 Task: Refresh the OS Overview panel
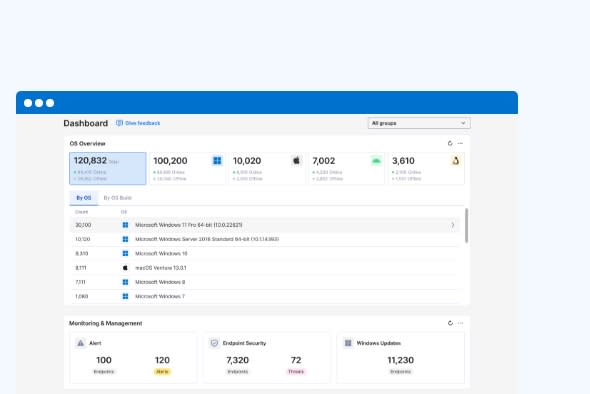pyautogui.click(x=450, y=143)
